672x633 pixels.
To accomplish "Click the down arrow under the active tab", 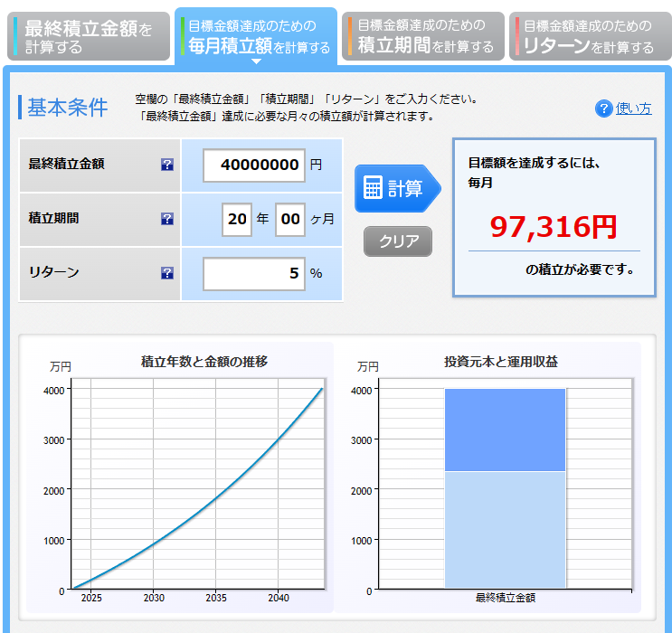I will pos(257,61).
